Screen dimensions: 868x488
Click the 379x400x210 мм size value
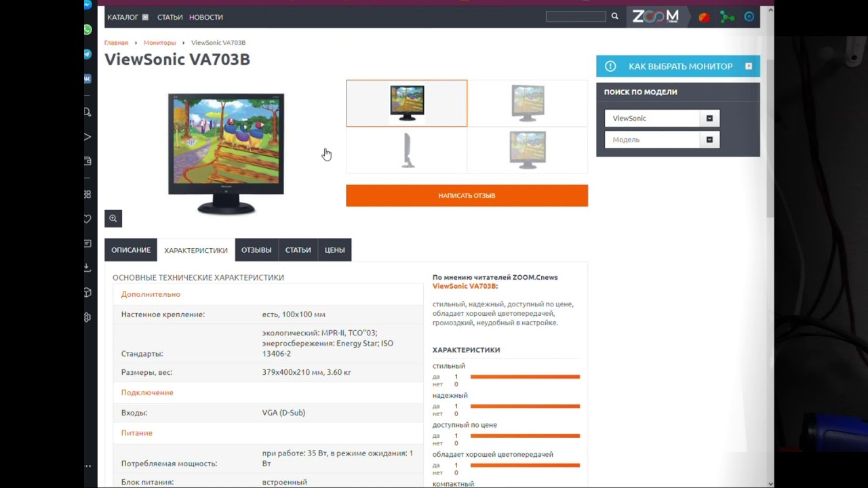click(307, 372)
